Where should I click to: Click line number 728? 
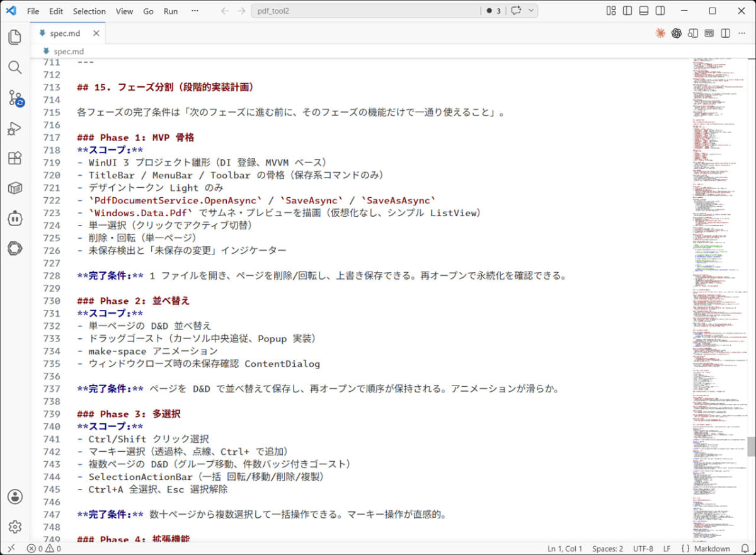(x=52, y=275)
